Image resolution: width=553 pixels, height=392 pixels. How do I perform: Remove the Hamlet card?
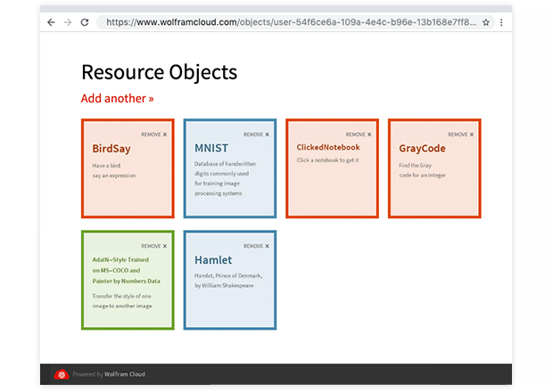pos(256,246)
